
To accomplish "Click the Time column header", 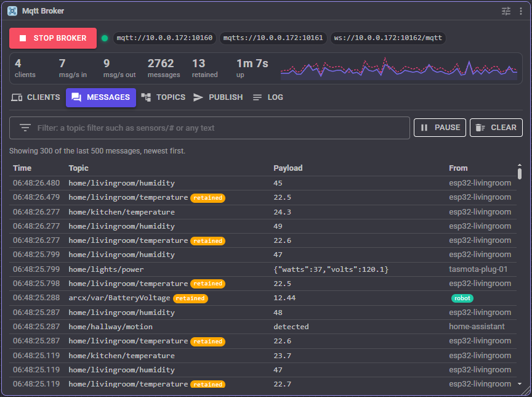I will (x=22, y=168).
